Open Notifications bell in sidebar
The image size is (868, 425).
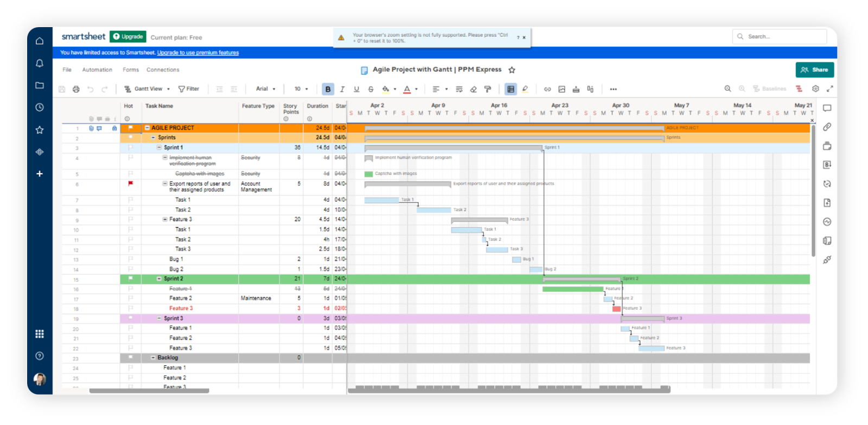(x=40, y=63)
